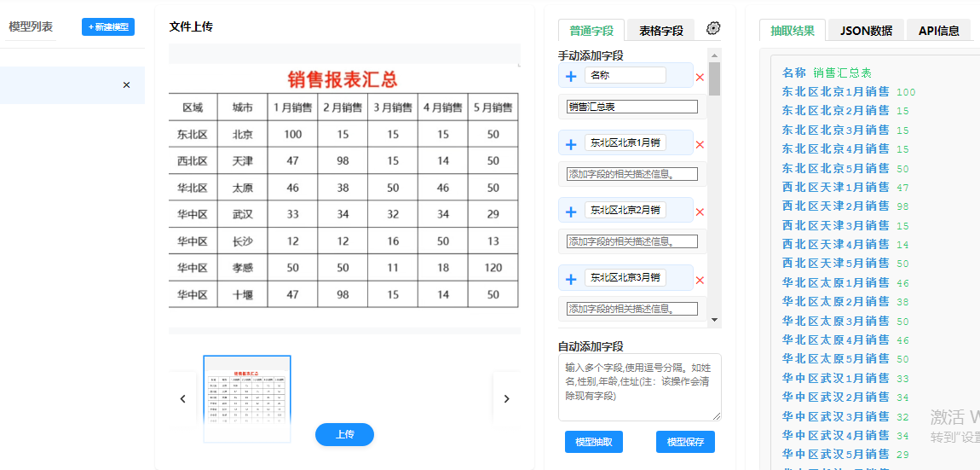Image resolution: width=980 pixels, height=470 pixels.
Task: Click the 新建模型 button
Action: [108, 27]
